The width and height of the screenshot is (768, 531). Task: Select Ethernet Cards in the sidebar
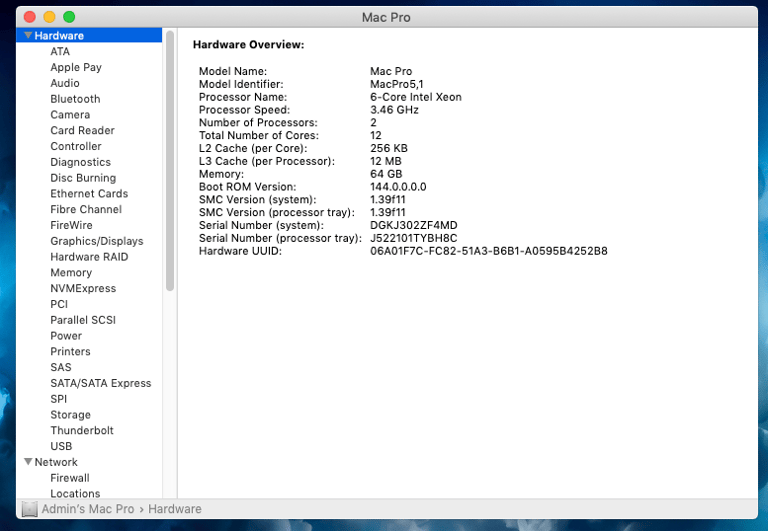point(89,193)
